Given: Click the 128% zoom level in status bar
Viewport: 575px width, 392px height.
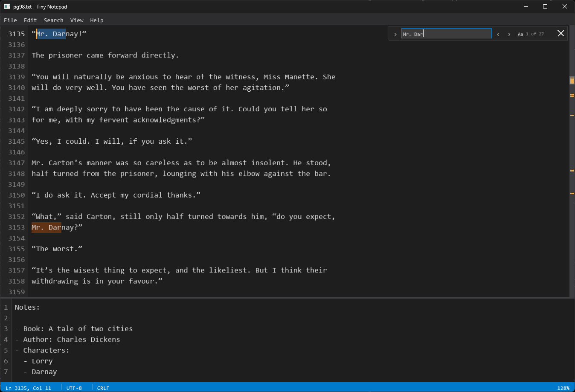Looking at the screenshot, I should [563, 388].
